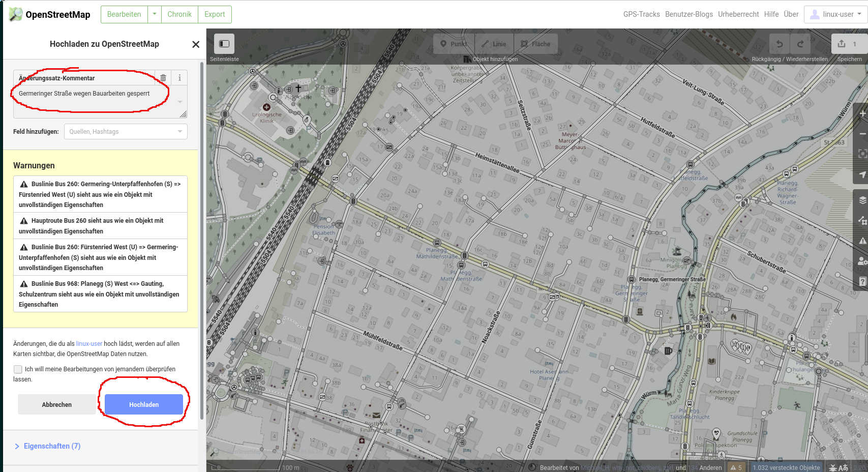Viewport: 868px width, 472px height.
Task: Open the issues warning panel on map
Action: click(862, 241)
